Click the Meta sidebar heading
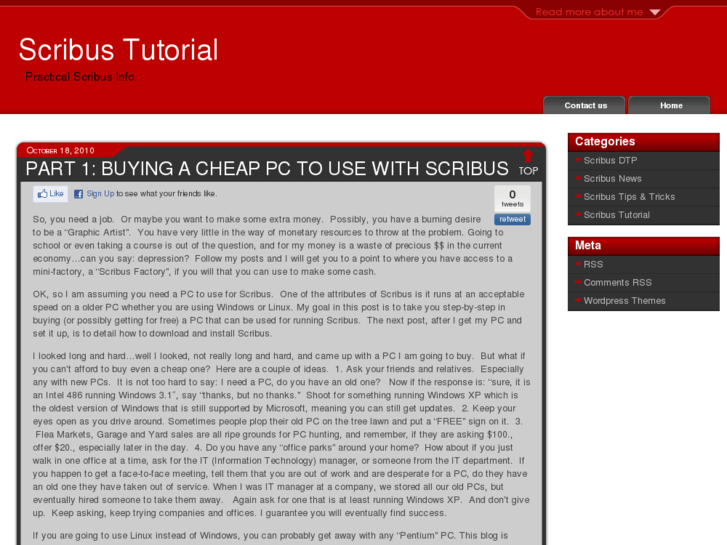727x545 pixels. click(x=587, y=245)
